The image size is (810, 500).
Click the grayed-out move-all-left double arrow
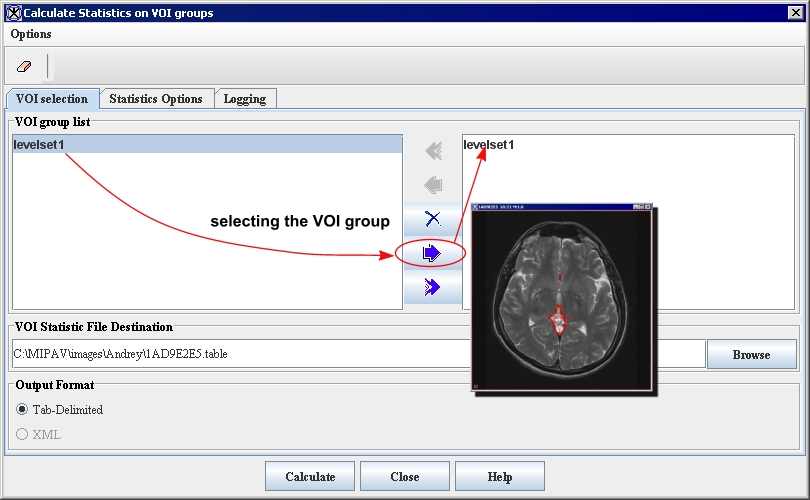click(x=432, y=151)
